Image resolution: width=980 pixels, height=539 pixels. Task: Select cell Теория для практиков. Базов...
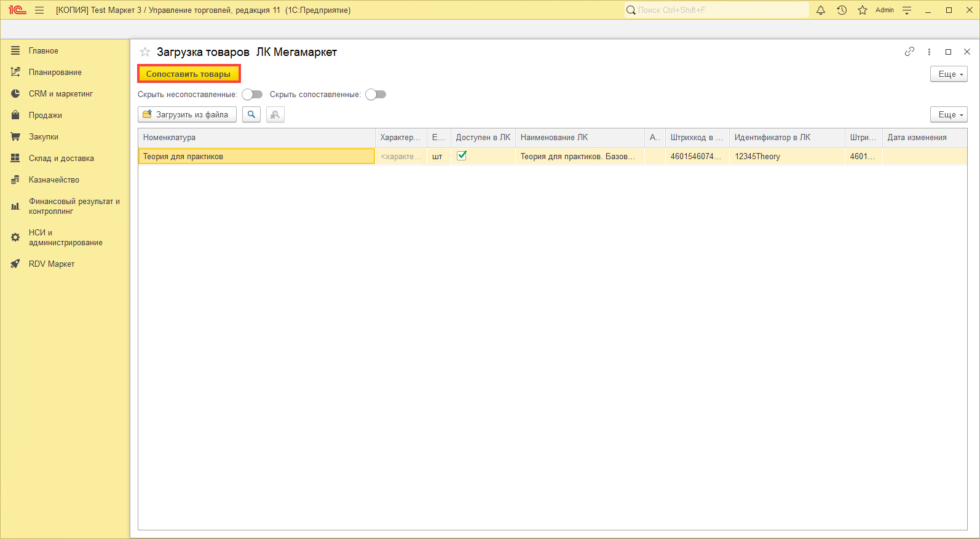(580, 156)
